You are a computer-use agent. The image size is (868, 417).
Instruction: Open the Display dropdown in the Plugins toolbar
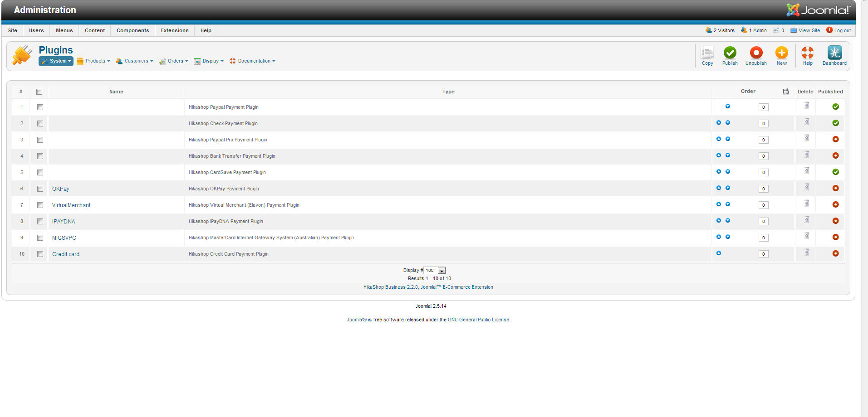pyautogui.click(x=209, y=61)
